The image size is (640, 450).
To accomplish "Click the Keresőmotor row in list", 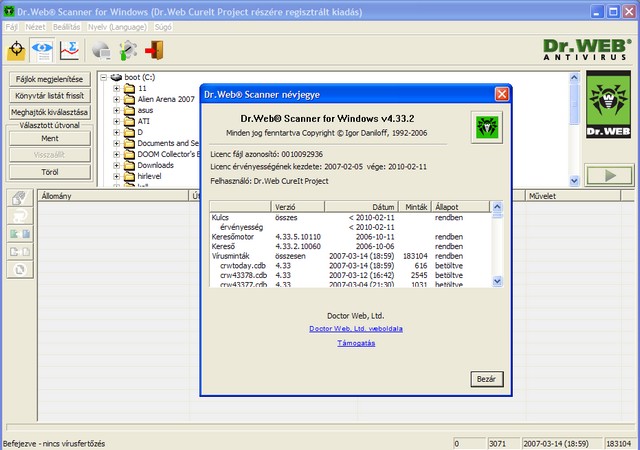I will point(350,237).
